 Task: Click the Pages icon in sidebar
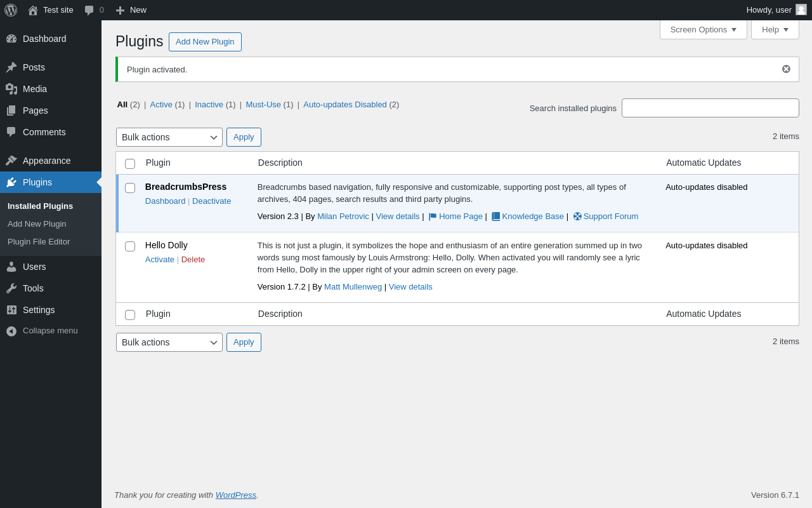tap(11, 110)
